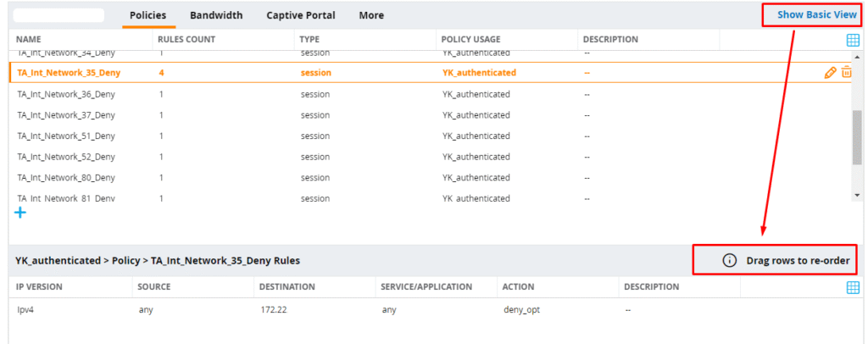Open column grid selector in rules table
The width and height of the screenshot is (868, 344).
853,287
